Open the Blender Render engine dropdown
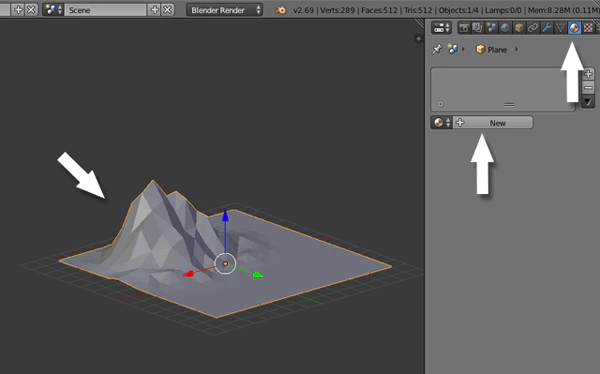Viewport: 600px width, 374px height. [224, 10]
